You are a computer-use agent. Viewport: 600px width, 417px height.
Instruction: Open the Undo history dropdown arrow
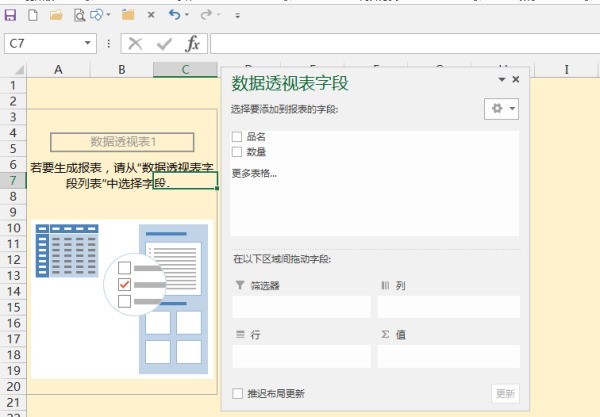[x=188, y=17]
